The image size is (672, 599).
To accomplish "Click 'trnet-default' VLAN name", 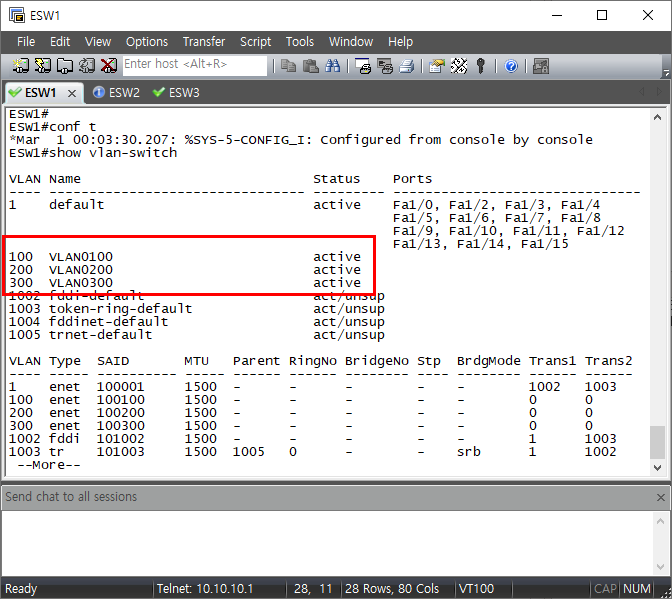I will coord(100,335).
